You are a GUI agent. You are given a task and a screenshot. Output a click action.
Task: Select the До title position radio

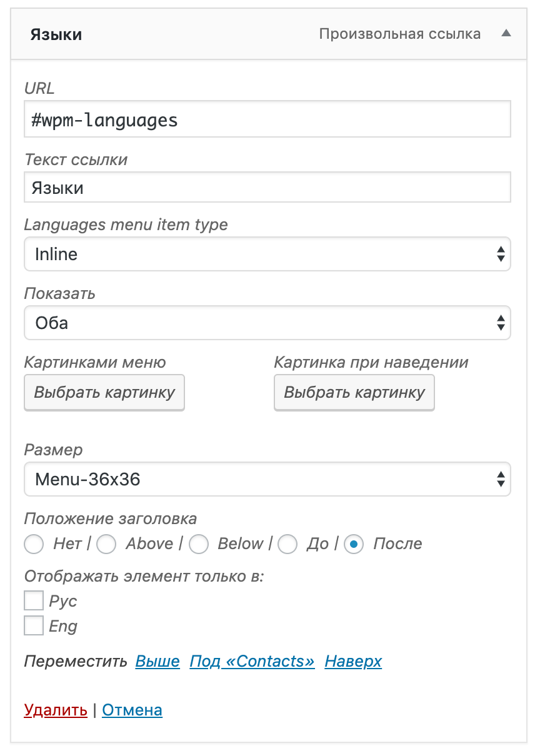[x=287, y=544]
